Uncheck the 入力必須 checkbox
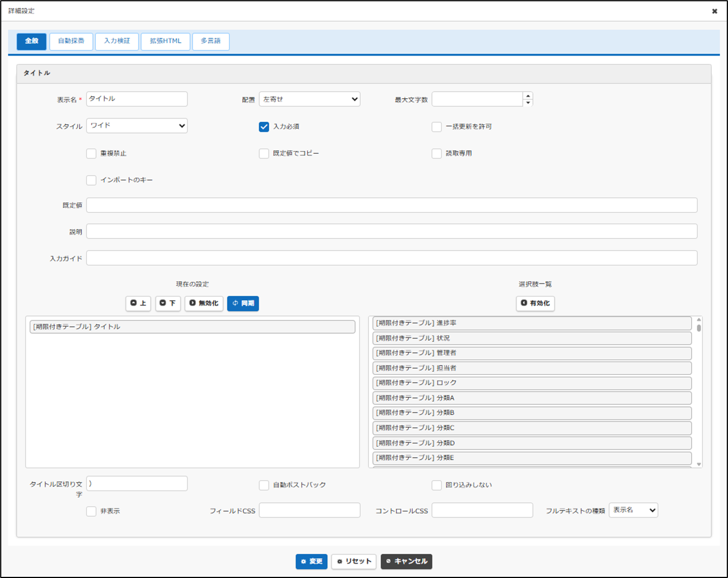 (264, 127)
